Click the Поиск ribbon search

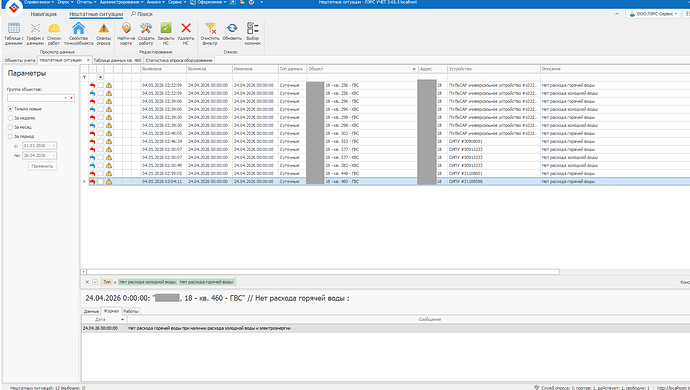click(x=142, y=14)
